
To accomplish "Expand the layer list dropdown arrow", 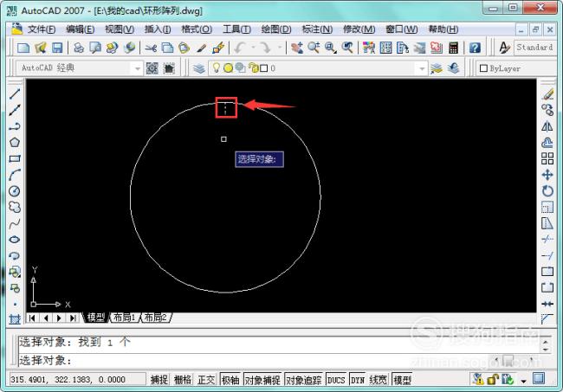I will (422, 68).
